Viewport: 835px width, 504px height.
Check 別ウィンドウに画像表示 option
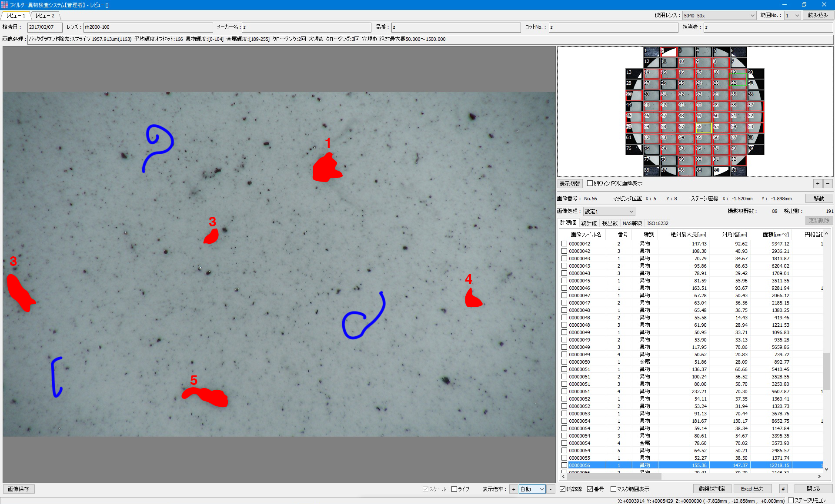[590, 183]
